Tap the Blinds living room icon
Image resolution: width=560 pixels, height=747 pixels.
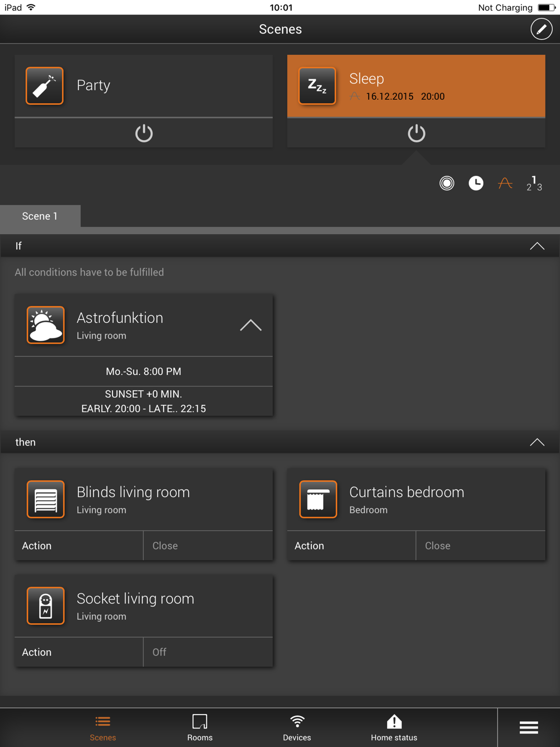[46, 499]
